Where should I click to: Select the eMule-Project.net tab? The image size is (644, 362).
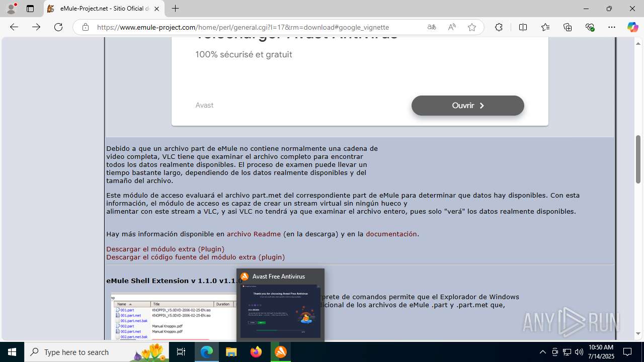pyautogui.click(x=104, y=9)
